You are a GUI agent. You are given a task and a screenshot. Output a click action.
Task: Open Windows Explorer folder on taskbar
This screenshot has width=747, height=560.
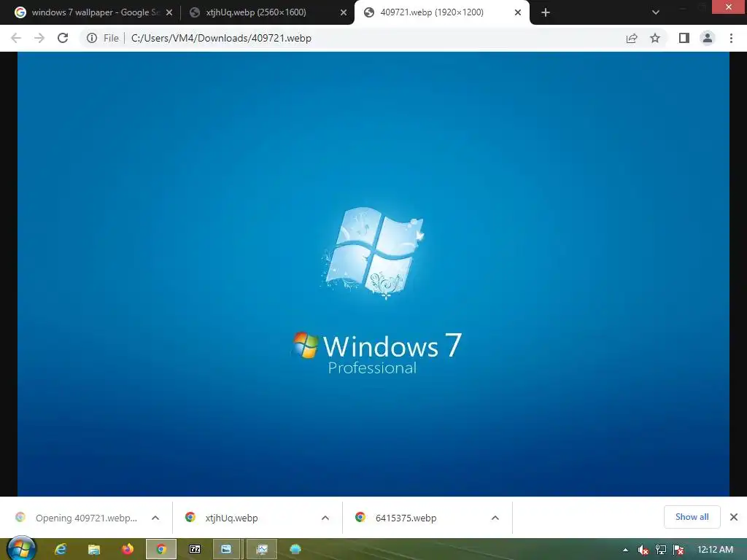point(94,550)
